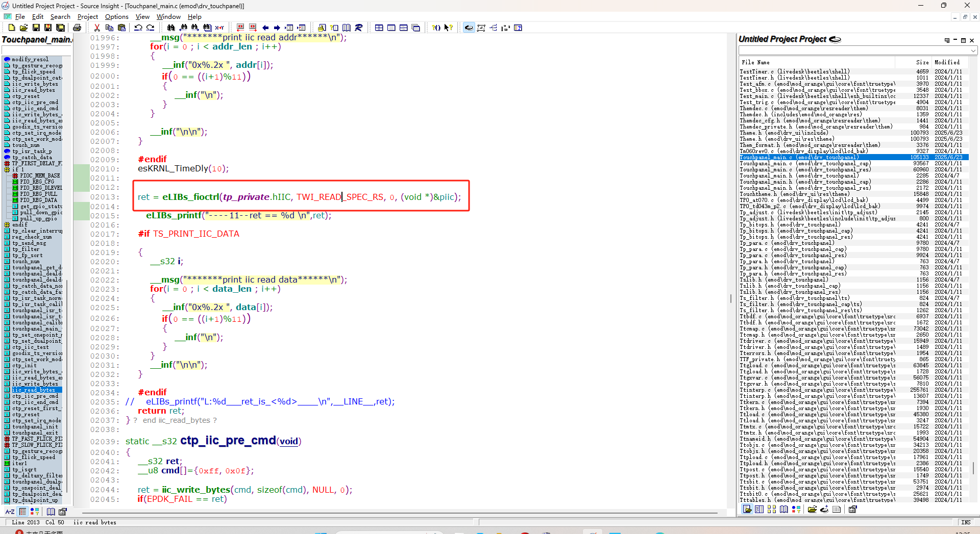Select Touchpanel_main.c (emod\drv_touchpanel) highlighted file row
The width and height of the screenshot is (980, 534).
(x=853, y=157)
